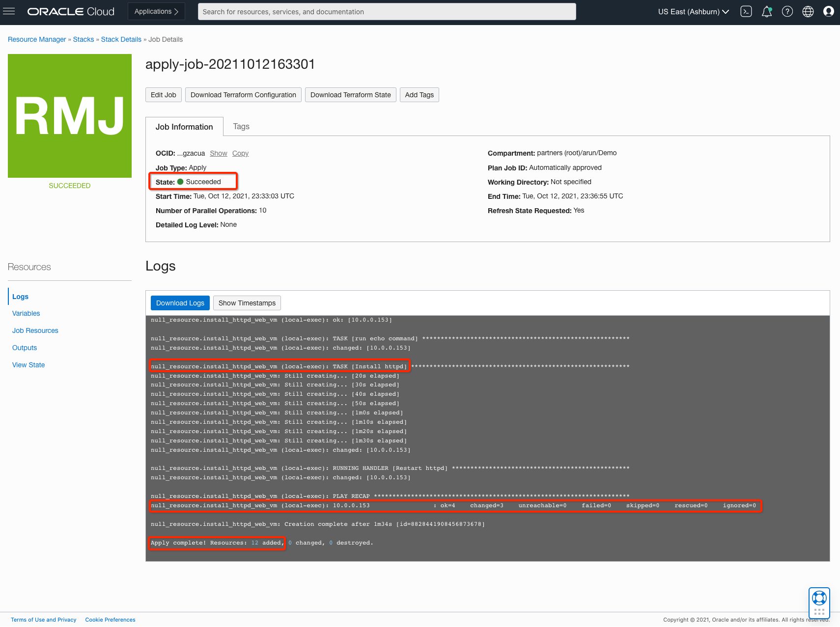Click the 'Job Details' breadcrumb text
Image resolution: width=840 pixels, height=627 pixels.
coord(166,39)
